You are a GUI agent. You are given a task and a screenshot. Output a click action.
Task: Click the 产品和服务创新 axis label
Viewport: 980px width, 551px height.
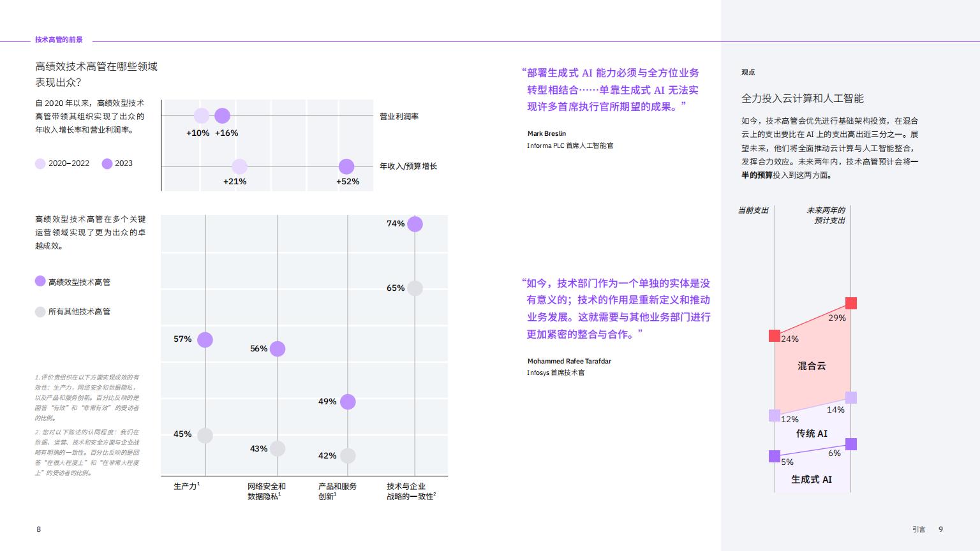click(338, 491)
